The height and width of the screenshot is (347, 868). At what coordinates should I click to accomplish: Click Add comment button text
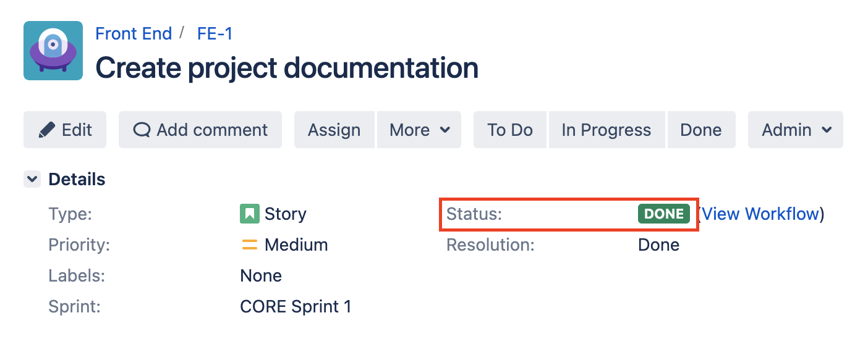[212, 130]
